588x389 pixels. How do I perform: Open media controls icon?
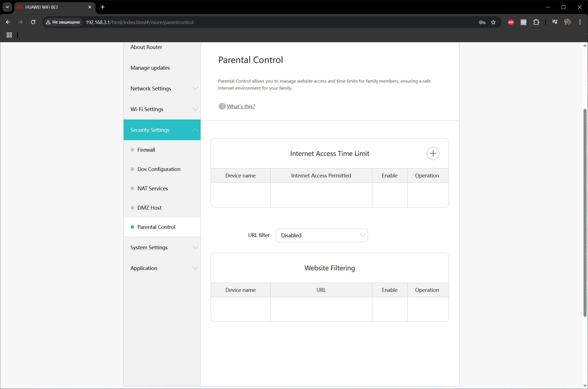click(x=555, y=22)
